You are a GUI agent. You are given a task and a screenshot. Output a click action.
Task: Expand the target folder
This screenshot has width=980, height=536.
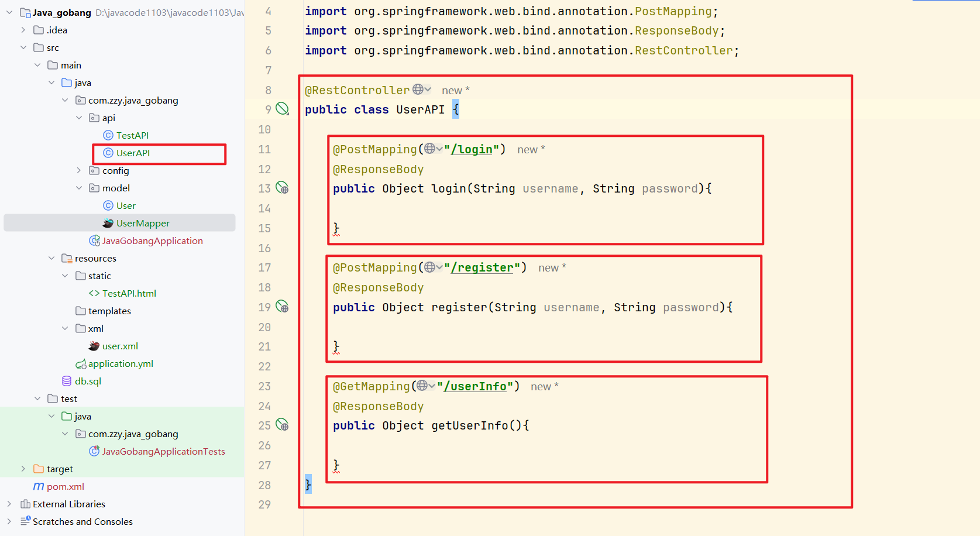click(x=23, y=469)
